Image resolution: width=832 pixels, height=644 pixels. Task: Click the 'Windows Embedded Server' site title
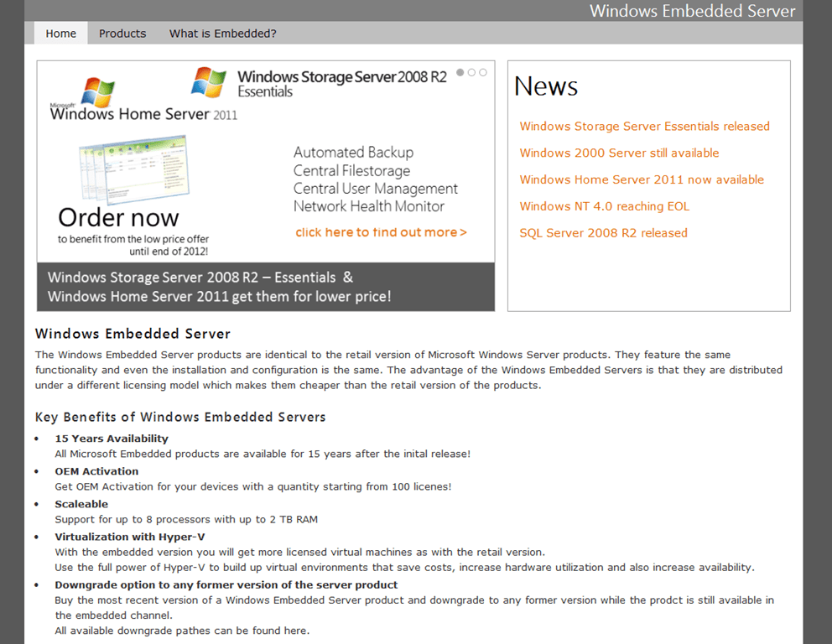pyautogui.click(x=693, y=11)
